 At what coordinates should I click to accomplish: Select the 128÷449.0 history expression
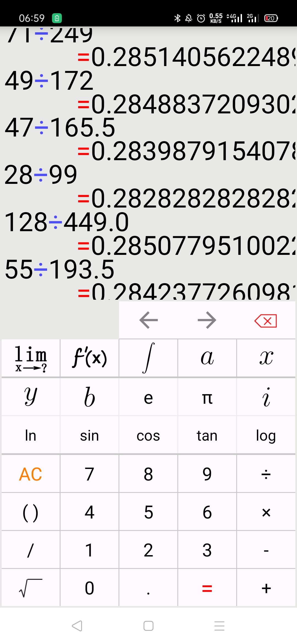click(67, 222)
